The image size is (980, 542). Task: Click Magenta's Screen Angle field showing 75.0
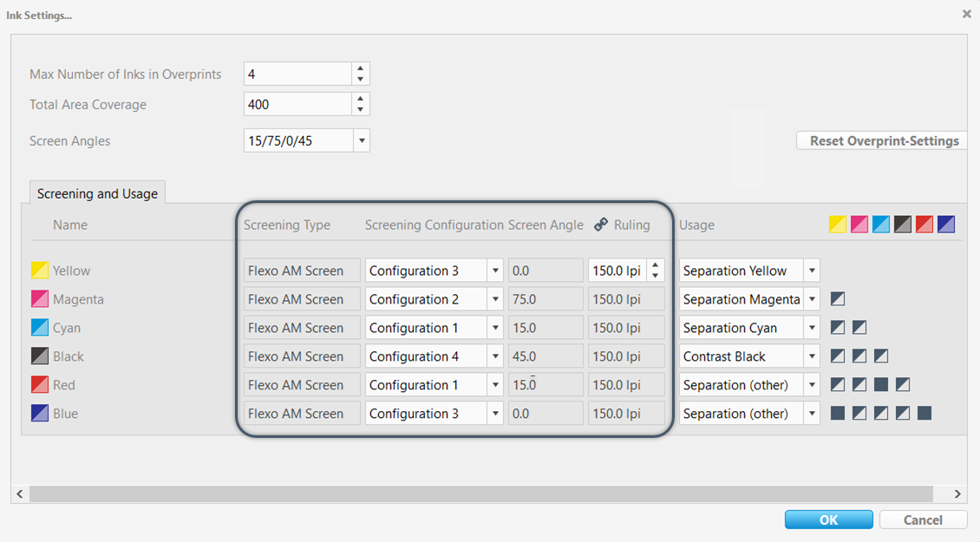tap(546, 299)
